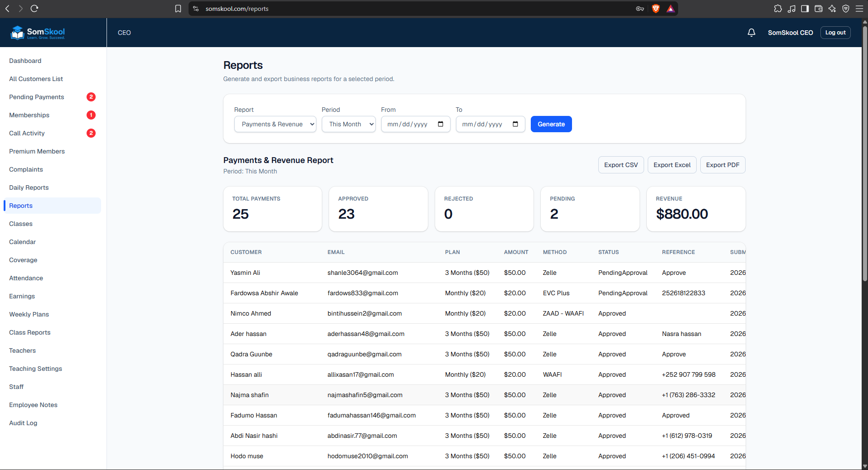Go to Pending Payments in sidebar
This screenshot has height=470, width=868.
pyautogui.click(x=53, y=97)
